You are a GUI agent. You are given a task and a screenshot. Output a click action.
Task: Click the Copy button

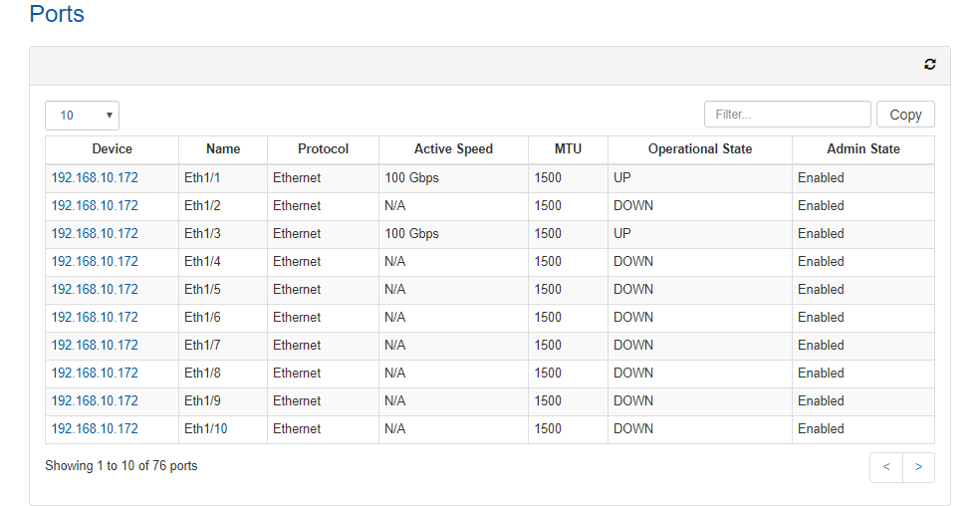[905, 115]
